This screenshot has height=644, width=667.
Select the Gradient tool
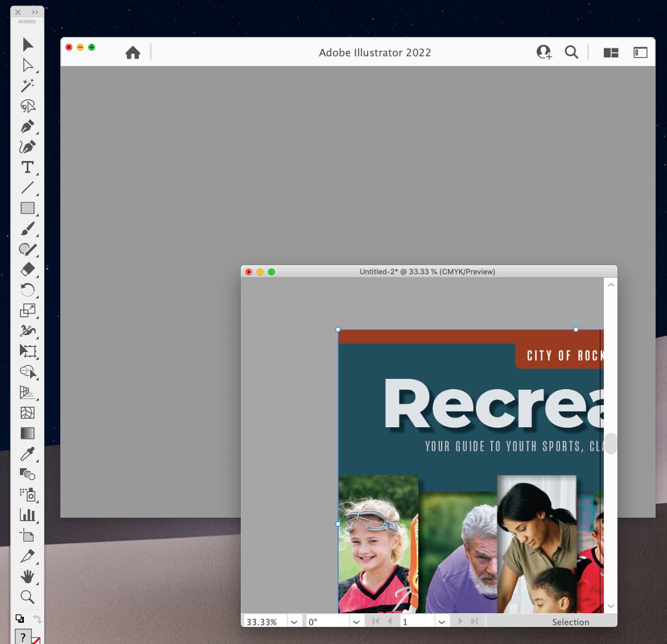click(x=28, y=433)
